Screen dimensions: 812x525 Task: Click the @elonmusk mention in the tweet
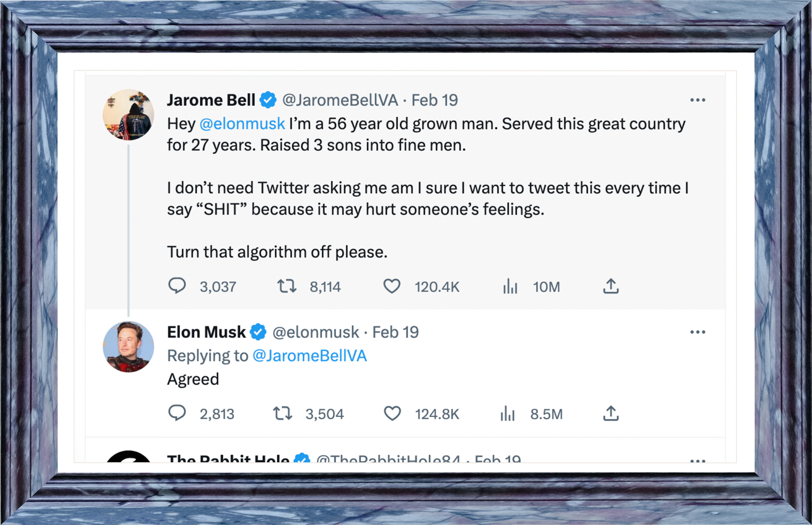click(242, 124)
